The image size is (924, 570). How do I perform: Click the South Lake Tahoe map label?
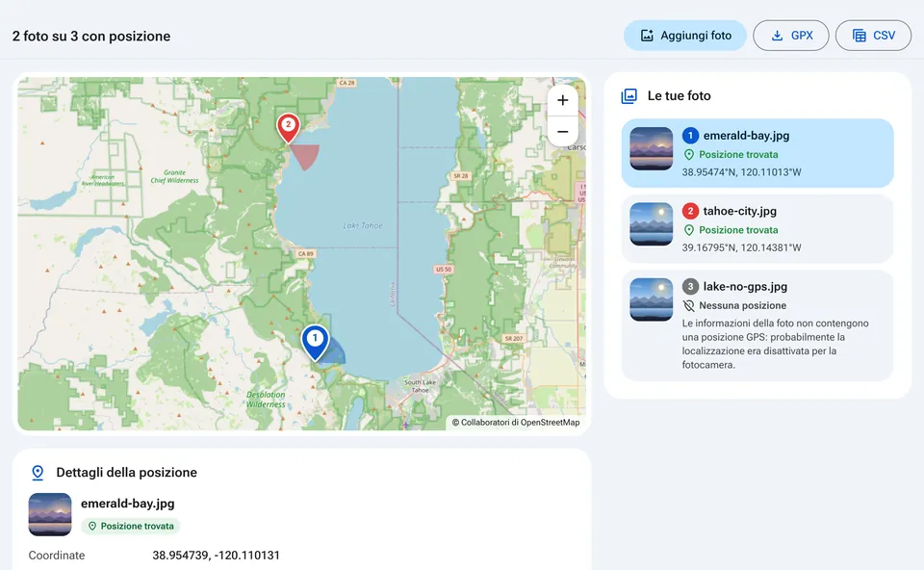click(x=421, y=386)
